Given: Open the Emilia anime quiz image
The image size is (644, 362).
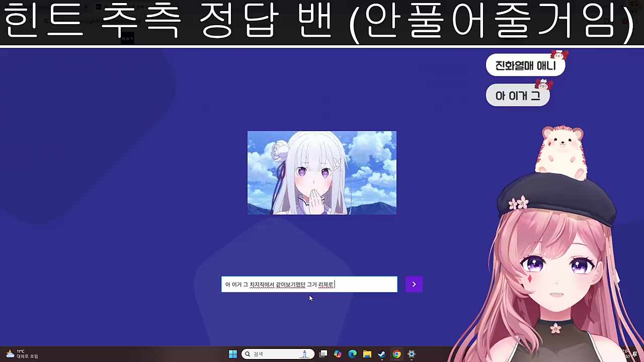Looking at the screenshot, I should click(322, 172).
